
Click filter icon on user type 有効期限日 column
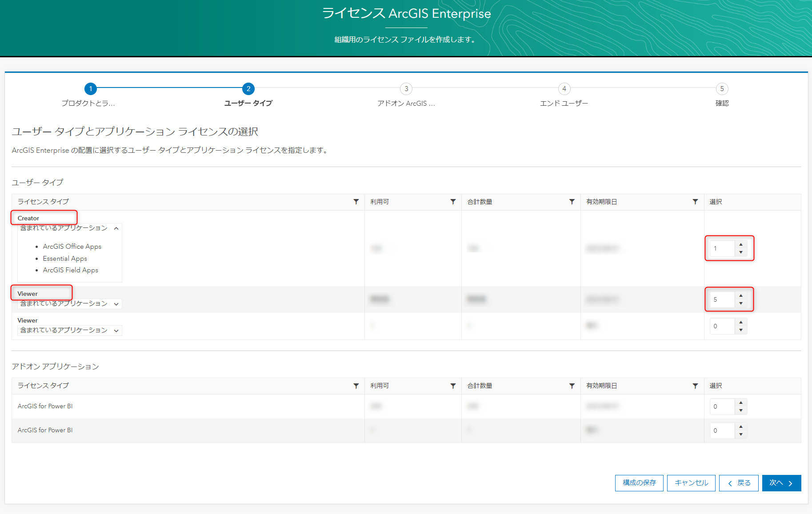point(695,202)
